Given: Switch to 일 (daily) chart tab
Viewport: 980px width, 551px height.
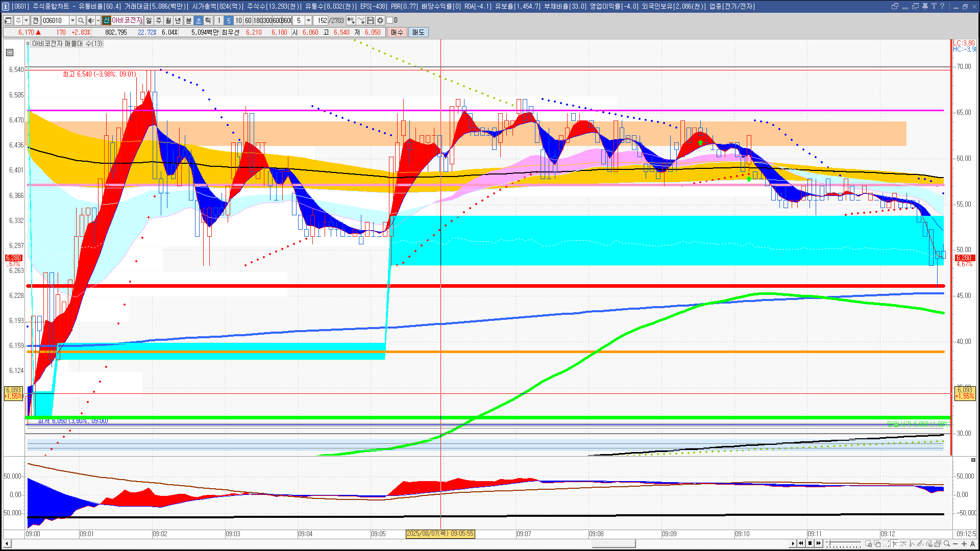Looking at the screenshot, I should 149,20.
